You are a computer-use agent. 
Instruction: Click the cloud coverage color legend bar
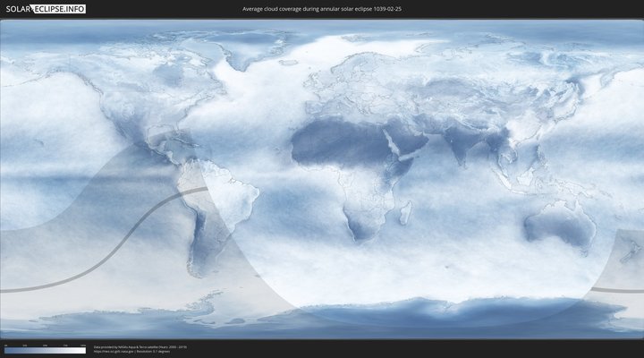click(45, 351)
